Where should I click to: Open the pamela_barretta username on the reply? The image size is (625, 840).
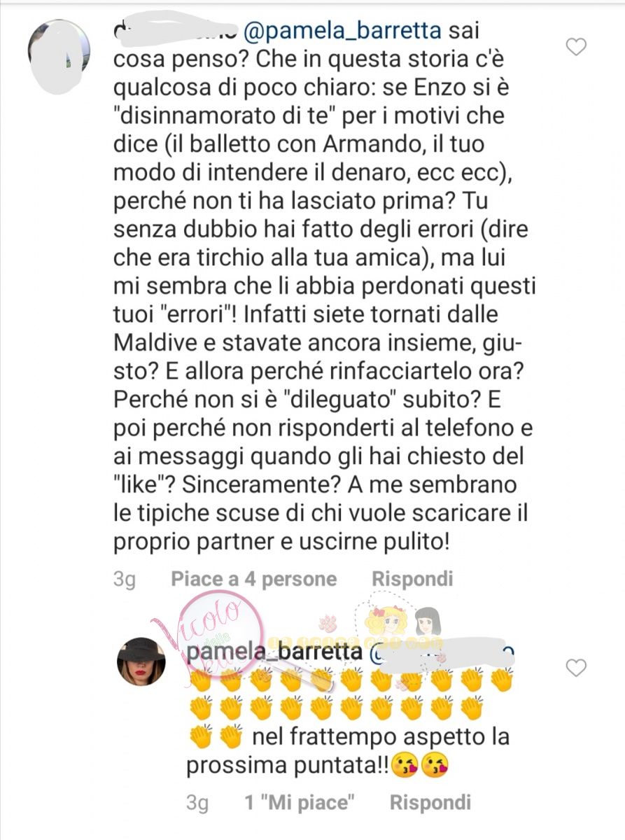coord(274,652)
